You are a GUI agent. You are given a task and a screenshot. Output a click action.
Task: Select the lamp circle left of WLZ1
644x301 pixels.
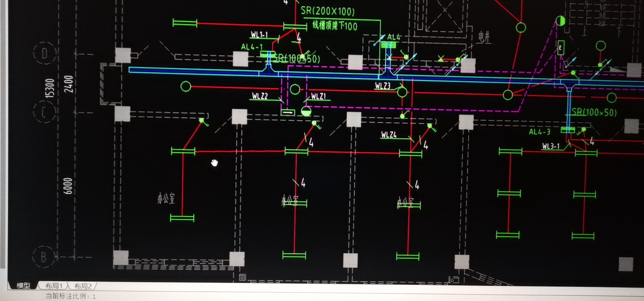tap(295, 89)
